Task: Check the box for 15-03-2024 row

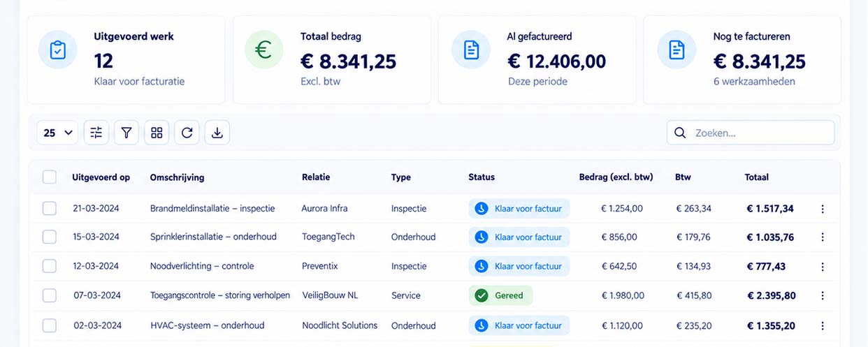Action: point(50,237)
